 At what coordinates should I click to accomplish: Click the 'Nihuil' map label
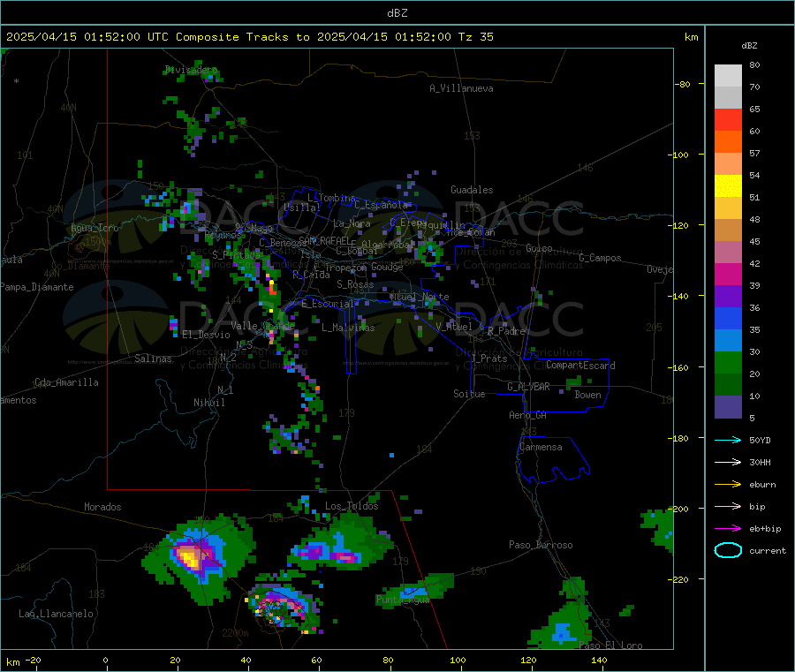[x=208, y=403]
